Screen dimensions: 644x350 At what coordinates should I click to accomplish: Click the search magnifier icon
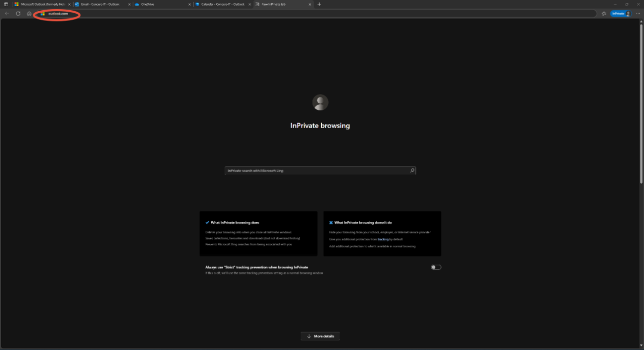(x=412, y=171)
